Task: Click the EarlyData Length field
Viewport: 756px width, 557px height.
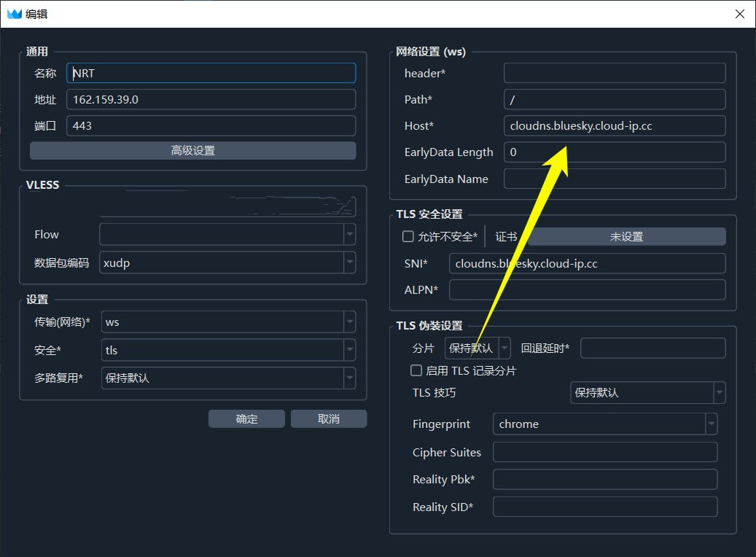Action: tap(615, 152)
